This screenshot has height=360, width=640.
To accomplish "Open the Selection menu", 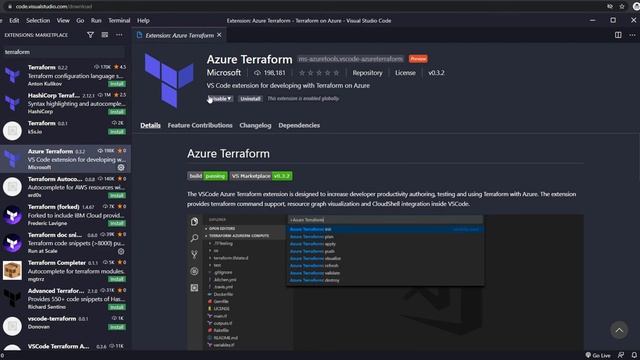I will (x=38, y=20).
